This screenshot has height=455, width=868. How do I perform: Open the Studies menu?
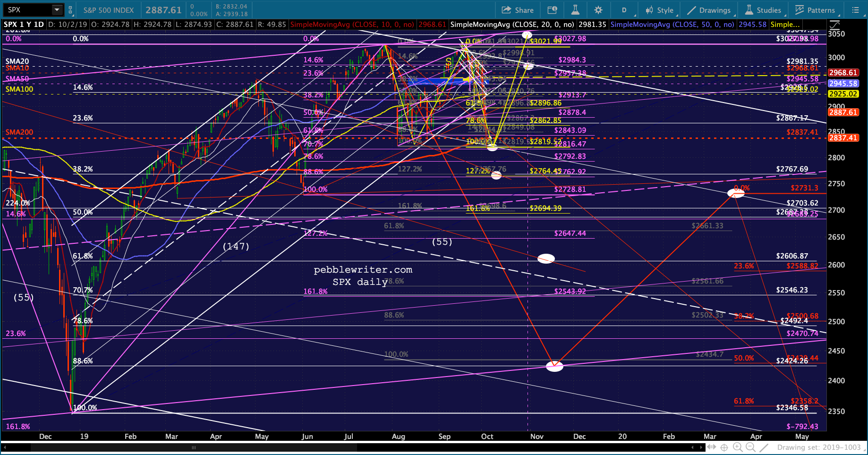point(764,10)
